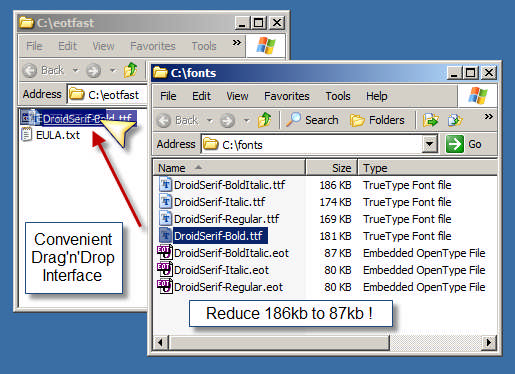Open Edit menu in fonts window
Screen dimensions: 515x374
(x=201, y=96)
